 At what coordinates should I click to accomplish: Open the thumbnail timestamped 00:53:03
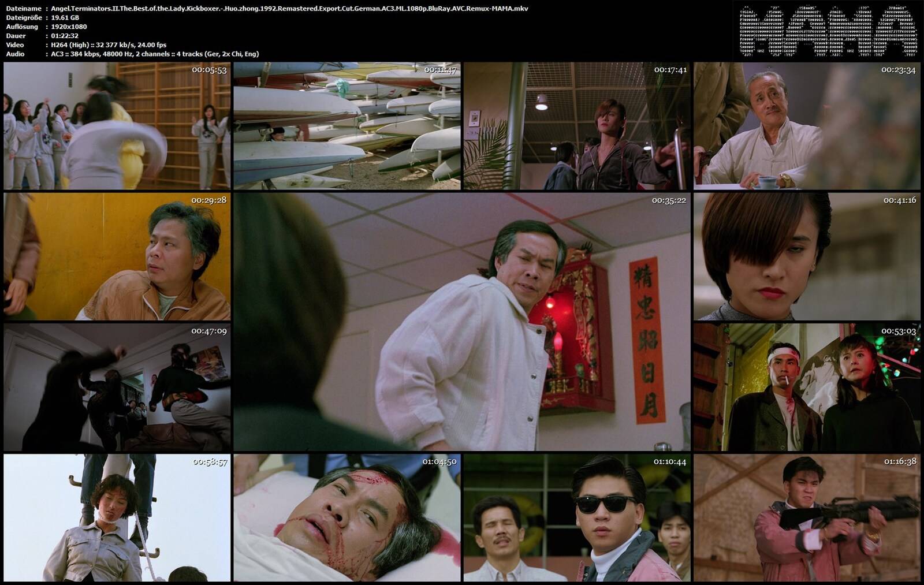(x=807, y=387)
